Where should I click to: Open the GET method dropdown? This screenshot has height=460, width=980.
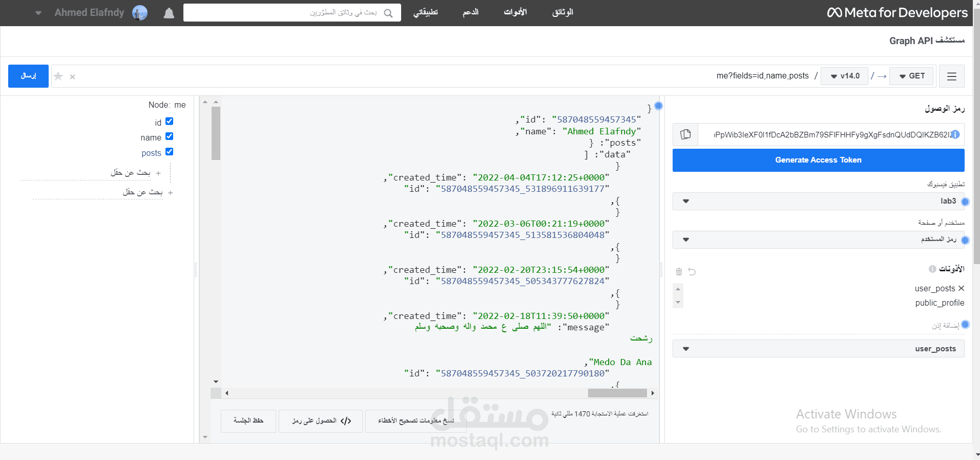(x=912, y=76)
